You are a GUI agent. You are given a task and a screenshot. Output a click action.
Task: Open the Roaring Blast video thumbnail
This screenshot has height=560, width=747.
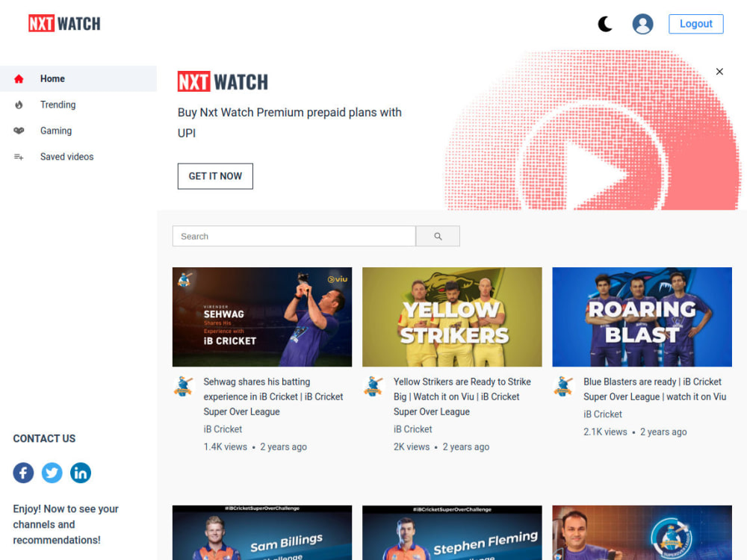point(642,317)
